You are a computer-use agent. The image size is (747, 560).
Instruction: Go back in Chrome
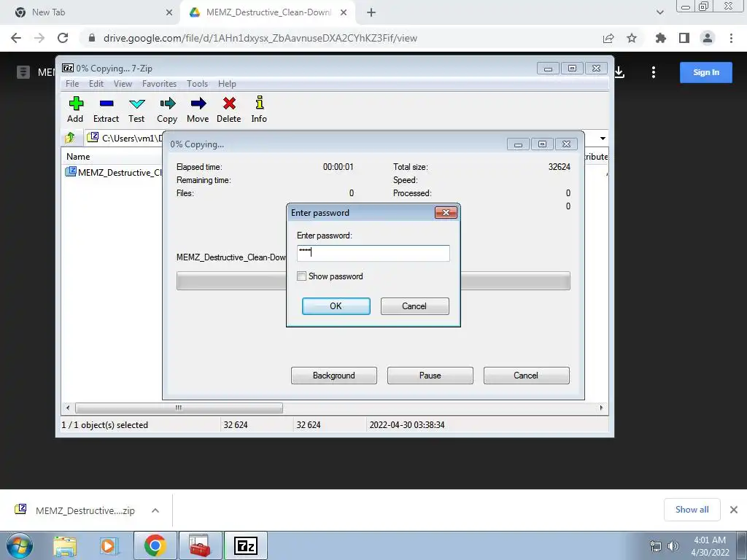coord(16,38)
